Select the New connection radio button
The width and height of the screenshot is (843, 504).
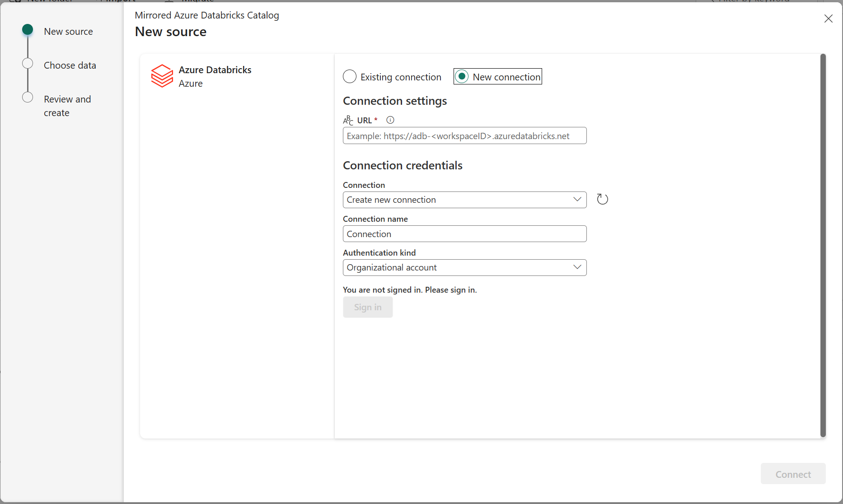461,77
